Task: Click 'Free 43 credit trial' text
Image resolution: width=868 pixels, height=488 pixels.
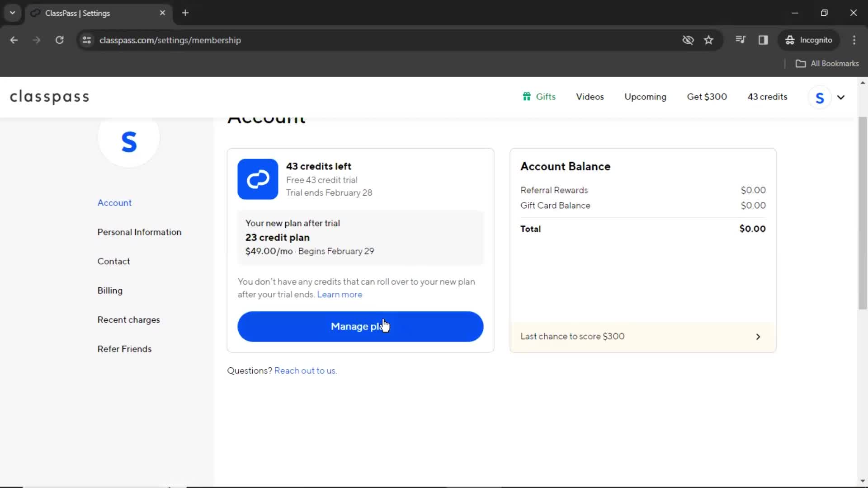Action: pos(321,180)
